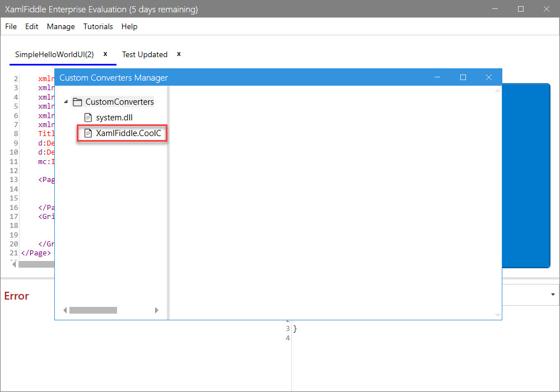Image resolution: width=560 pixels, height=392 pixels.
Task: Close the XamlFiddle main window
Action: tap(547, 9)
